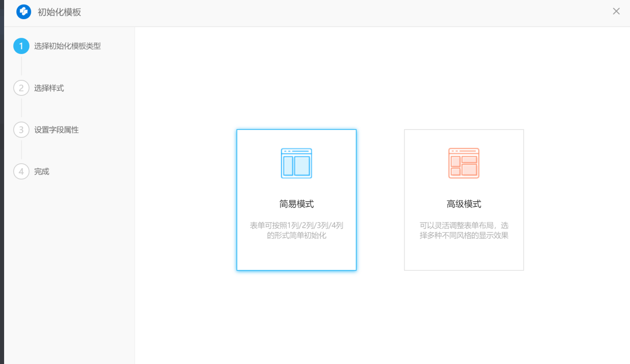Image resolution: width=630 pixels, height=364 pixels.
Task: Click the blue app logo icon
Action: 24,12
